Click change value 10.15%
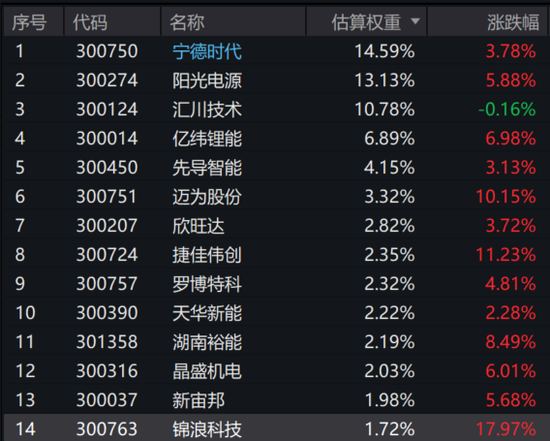Viewport: 550px width, 441px height. (506, 196)
